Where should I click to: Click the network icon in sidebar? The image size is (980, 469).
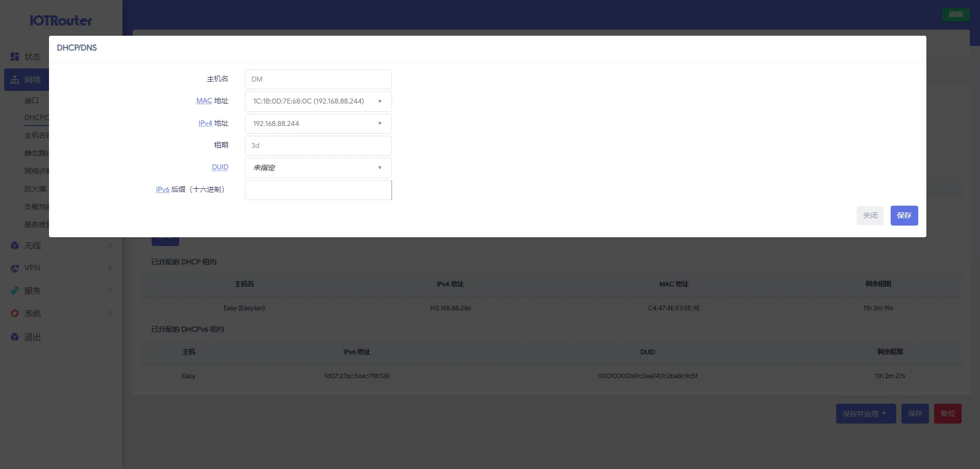click(x=15, y=80)
